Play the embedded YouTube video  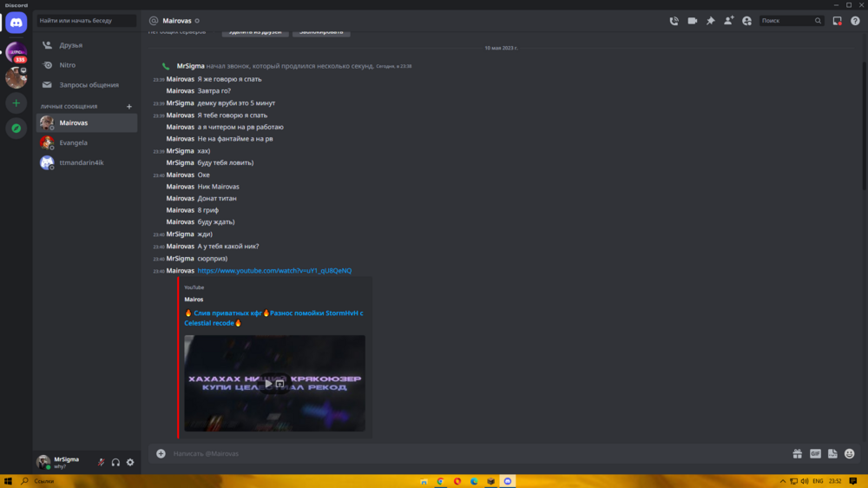coord(268,383)
